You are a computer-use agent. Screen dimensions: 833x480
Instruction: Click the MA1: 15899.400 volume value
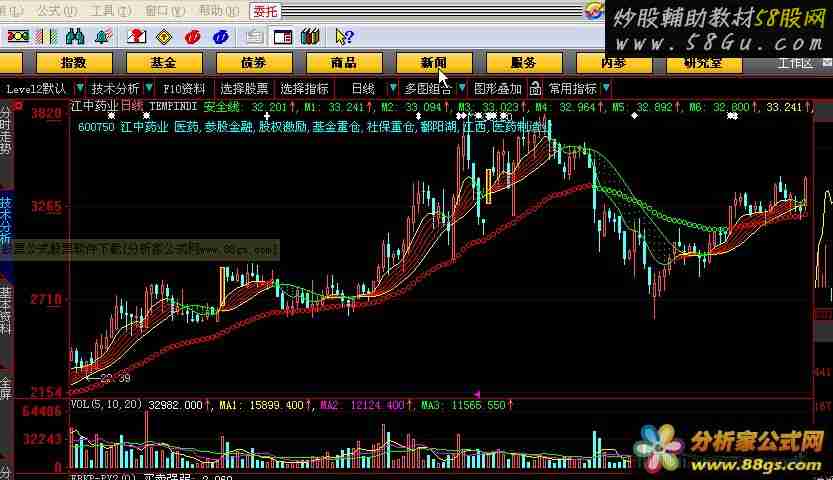click(261, 405)
